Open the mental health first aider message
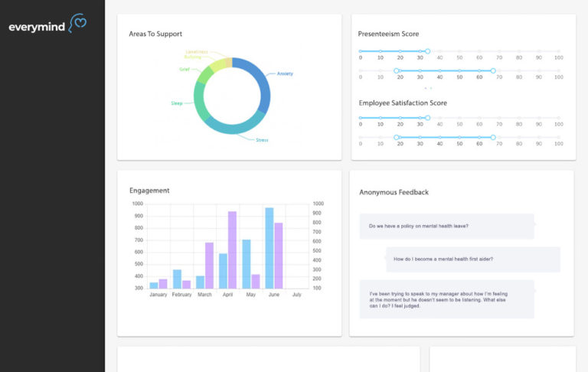 click(x=472, y=259)
